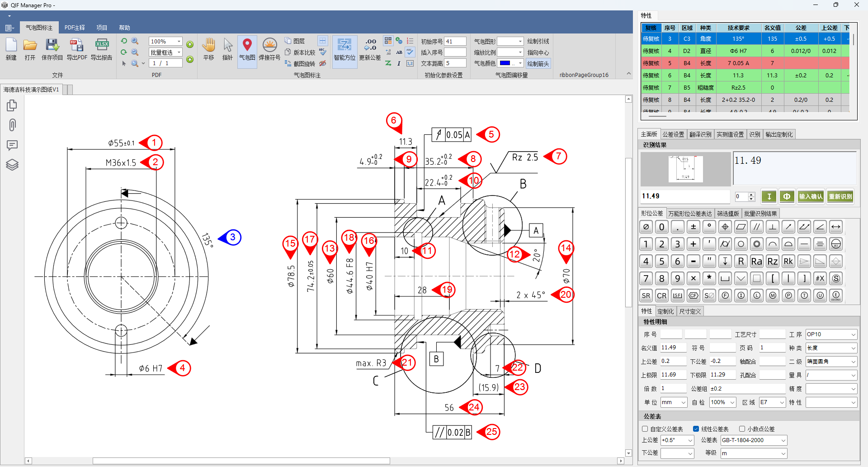Insert the Ra roughness symbol key

click(756, 261)
